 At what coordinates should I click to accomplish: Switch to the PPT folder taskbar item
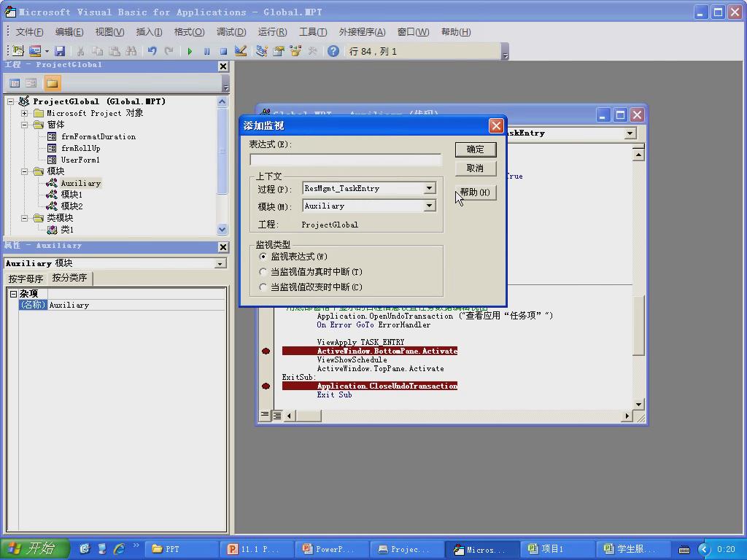182,550
